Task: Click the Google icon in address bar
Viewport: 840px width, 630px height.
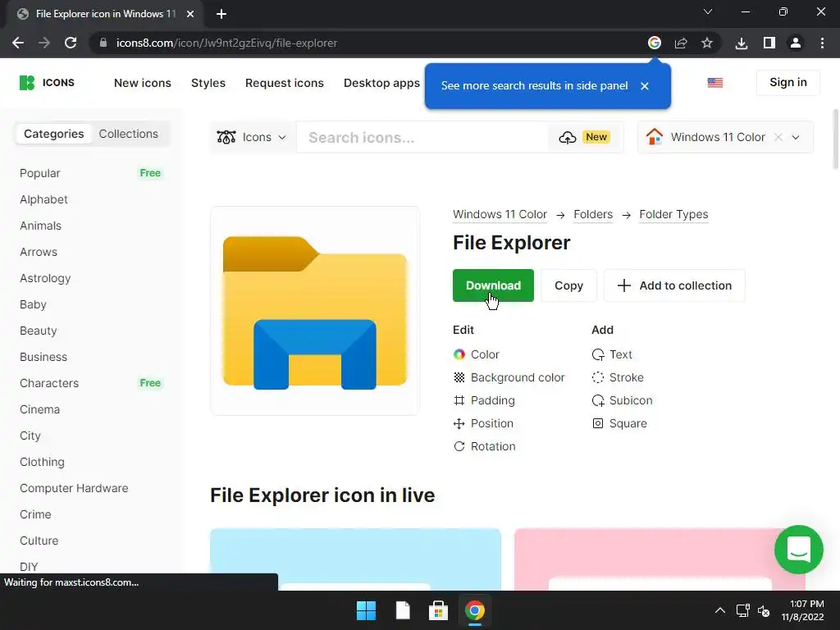Action: pyautogui.click(x=654, y=43)
